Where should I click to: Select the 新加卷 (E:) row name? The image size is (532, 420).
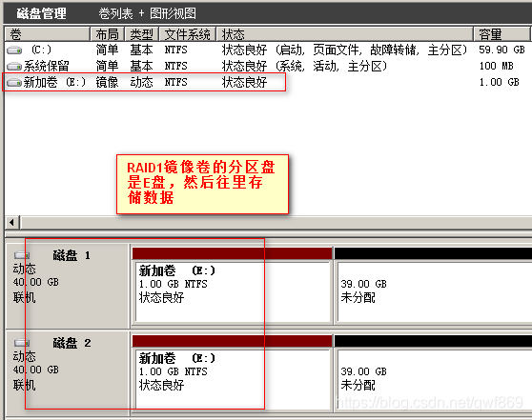[54, 82]
